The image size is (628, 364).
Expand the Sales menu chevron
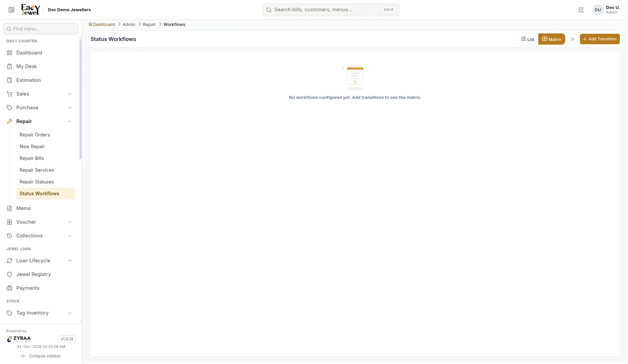point(70,94)
